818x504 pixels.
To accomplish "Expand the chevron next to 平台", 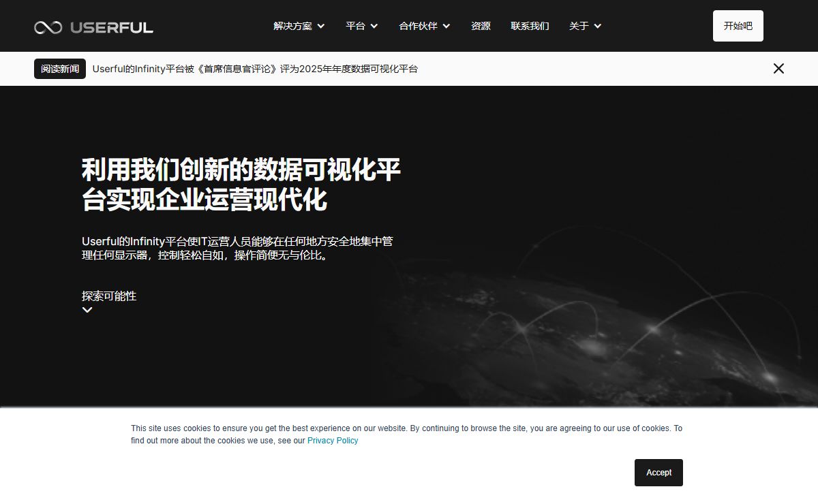I will (x=374, y=27).
